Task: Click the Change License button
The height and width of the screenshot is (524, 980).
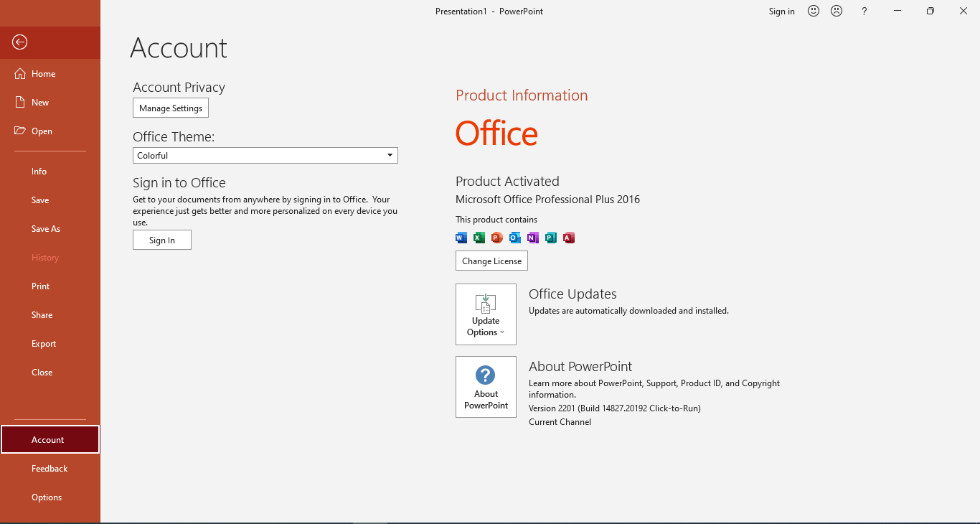Action: click(x=491, y=261)
